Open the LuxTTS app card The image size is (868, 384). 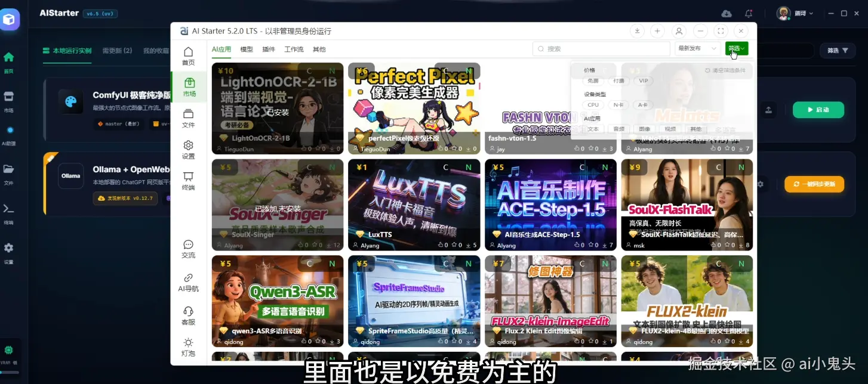[x=414, y=205]
